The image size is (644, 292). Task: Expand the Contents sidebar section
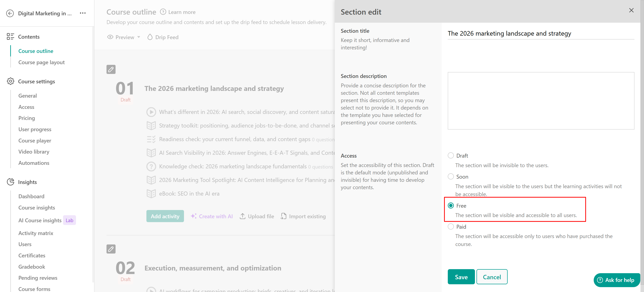(x=29, y=37)
